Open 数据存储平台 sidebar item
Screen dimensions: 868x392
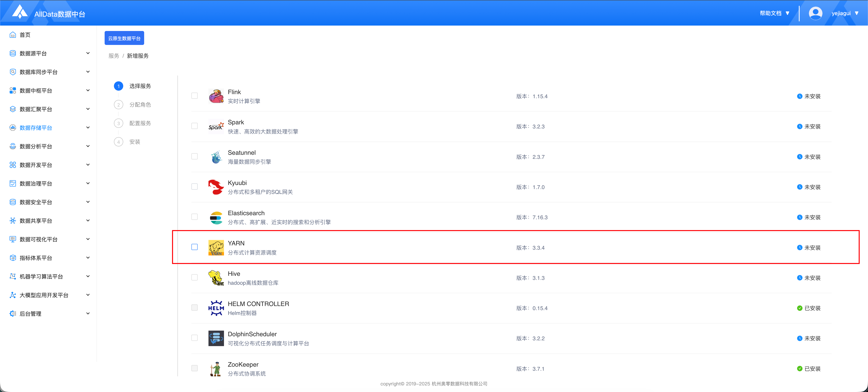36,128
